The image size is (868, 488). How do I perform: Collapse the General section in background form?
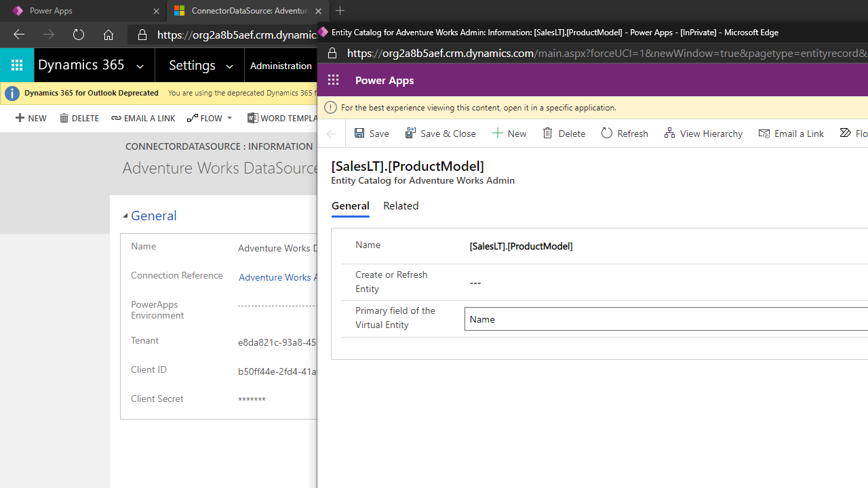point(125,216)
